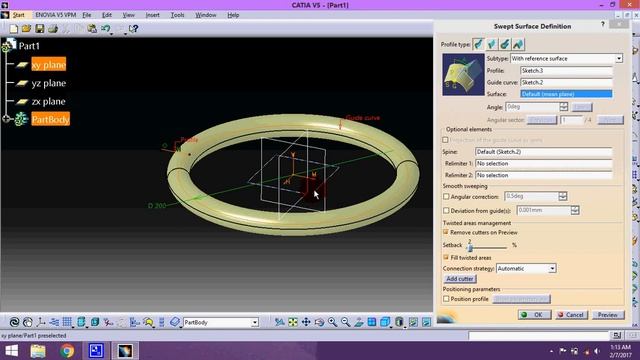
Task: Select zx plane in the specification tree
Action: tap(48, 101)
